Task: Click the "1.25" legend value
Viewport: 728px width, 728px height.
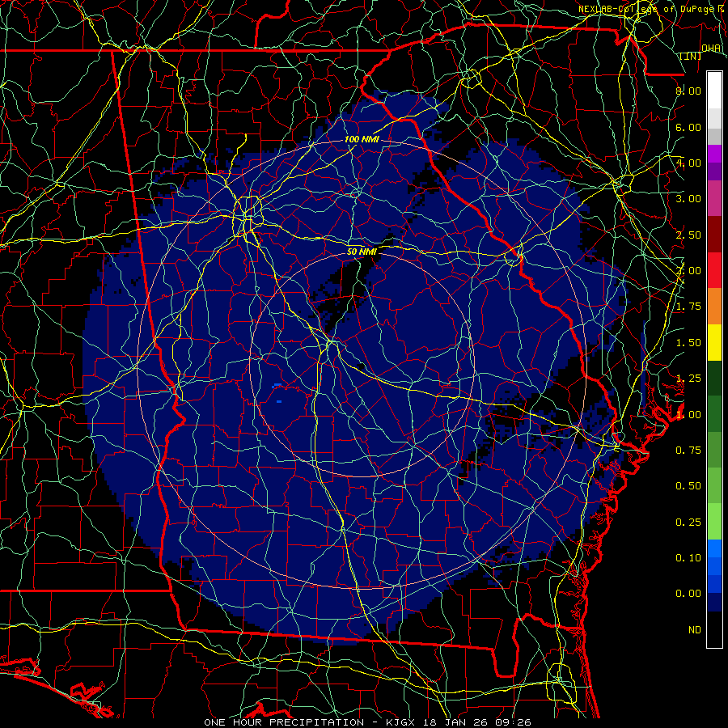Action: [x=688, y=379]
